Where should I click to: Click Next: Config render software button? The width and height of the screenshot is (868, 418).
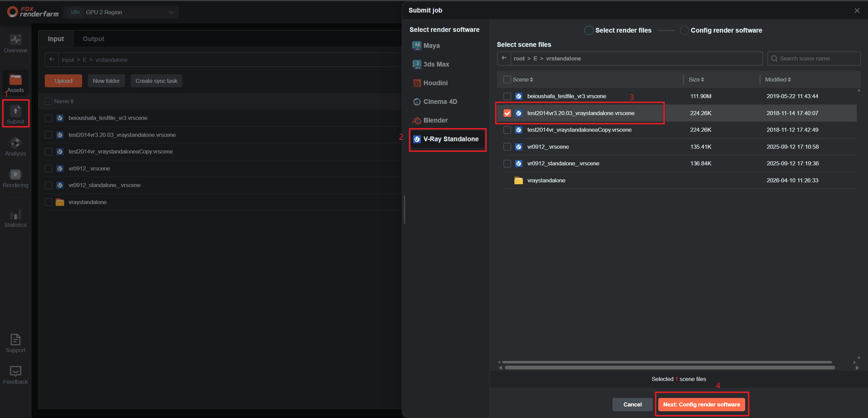click(x=701, y=404)
